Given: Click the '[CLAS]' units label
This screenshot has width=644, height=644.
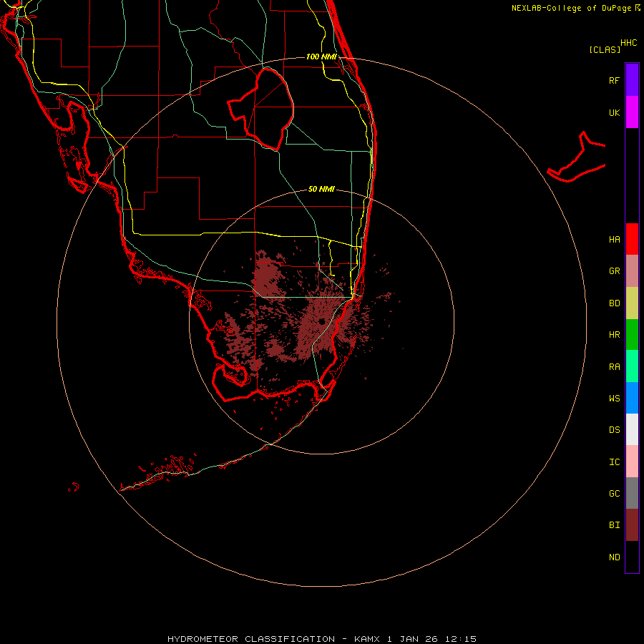Looking at the screenshot, I should click(605, 49).
